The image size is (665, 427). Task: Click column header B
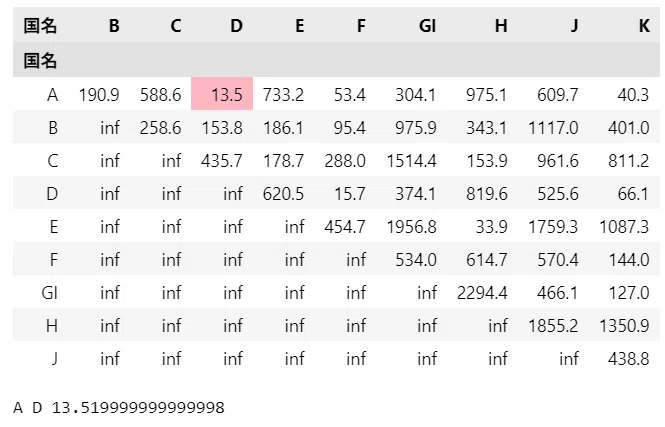(x=114, y=26)
